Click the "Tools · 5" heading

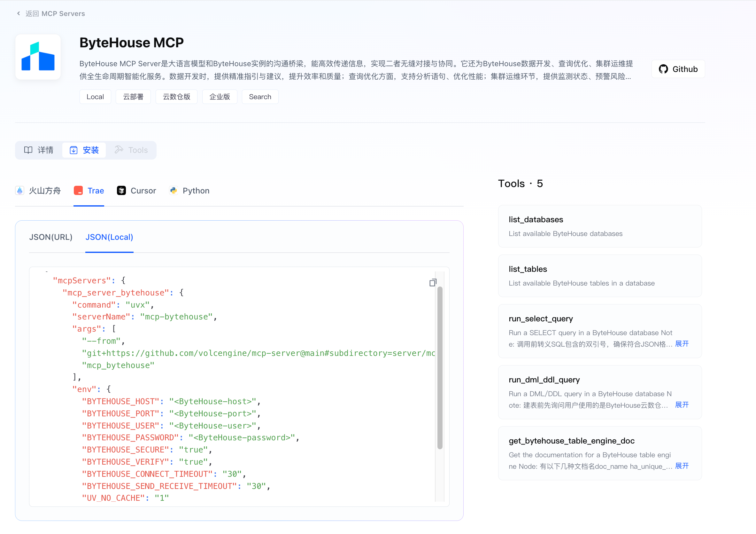(x=520, y=183)
